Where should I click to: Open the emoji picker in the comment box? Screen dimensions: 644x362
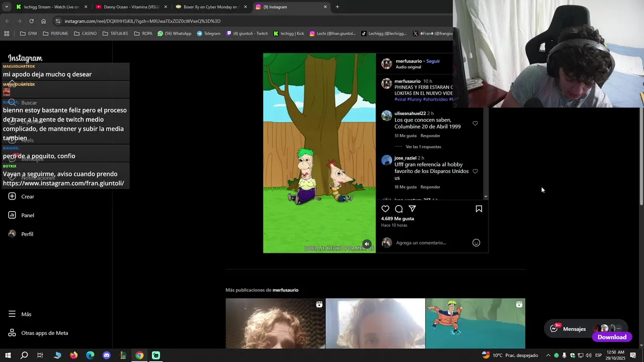pos(476,243)
